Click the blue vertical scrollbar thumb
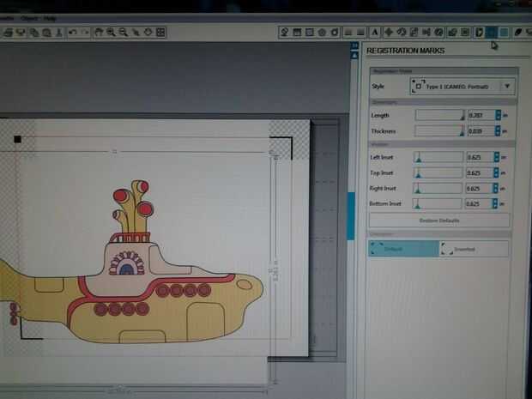The width and height of the screenshot is (532, 399). click(351, 215)
